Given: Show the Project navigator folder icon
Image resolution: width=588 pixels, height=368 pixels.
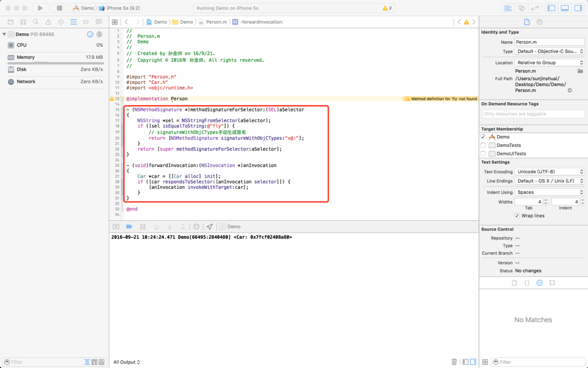Looking at the screenshot, I should tap(10, 22).
